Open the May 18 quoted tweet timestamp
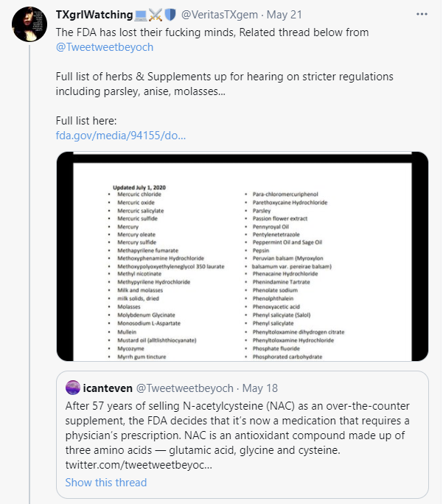Viewport: 443px width, 504px height. click(259, 388)
